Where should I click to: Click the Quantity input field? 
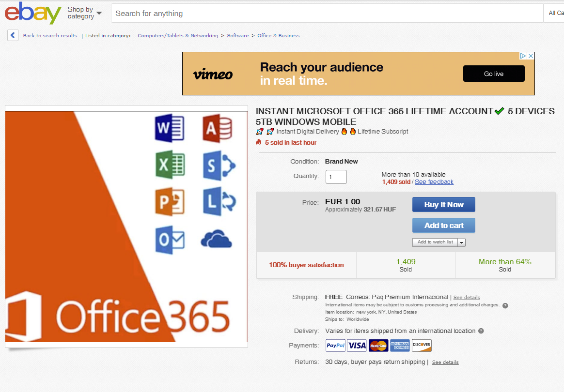[x=336, y=177]
